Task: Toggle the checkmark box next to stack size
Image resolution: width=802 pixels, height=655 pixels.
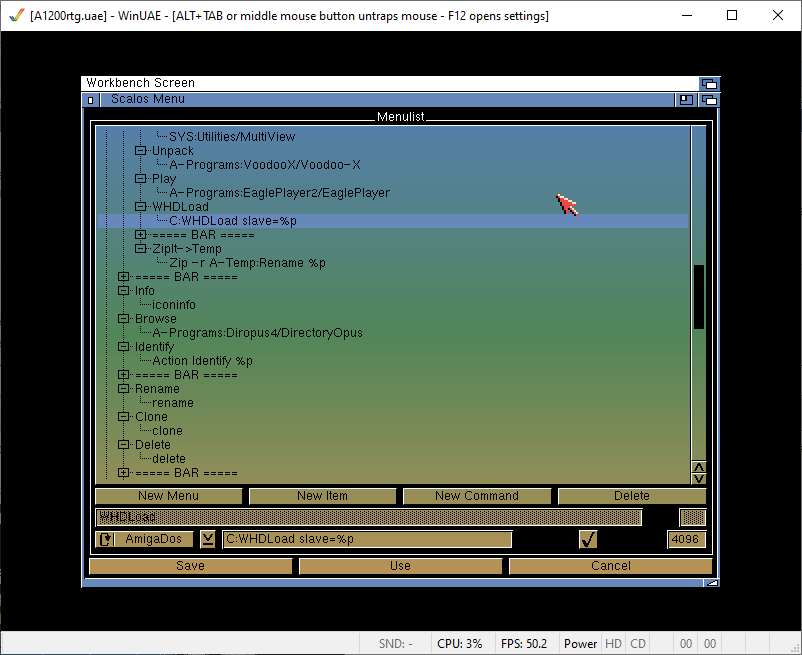Action: (588, 539)
